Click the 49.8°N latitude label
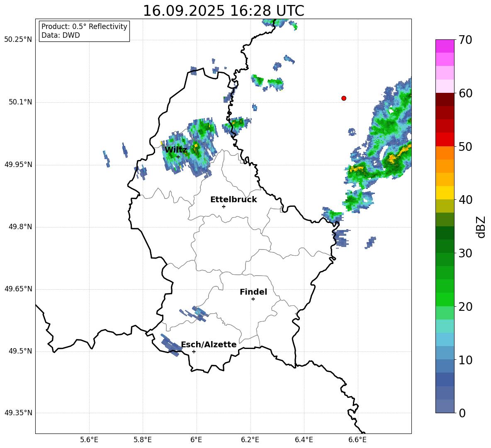 click(x=20, y=227)
